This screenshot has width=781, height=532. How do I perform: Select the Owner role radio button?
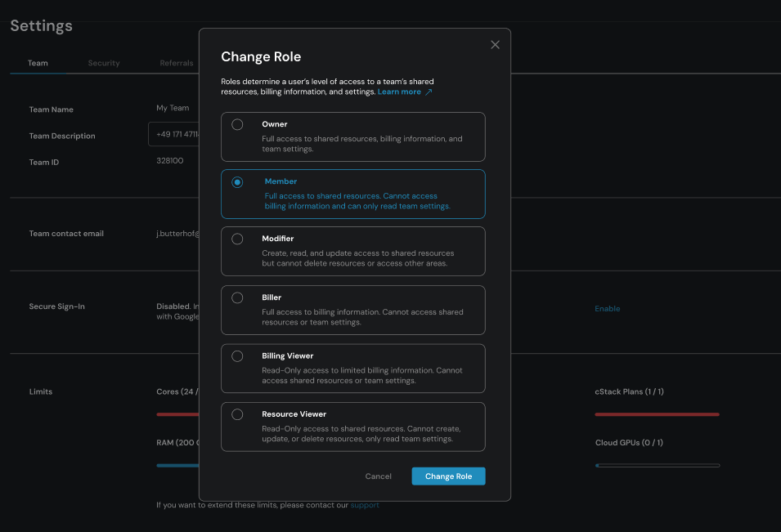237,125
